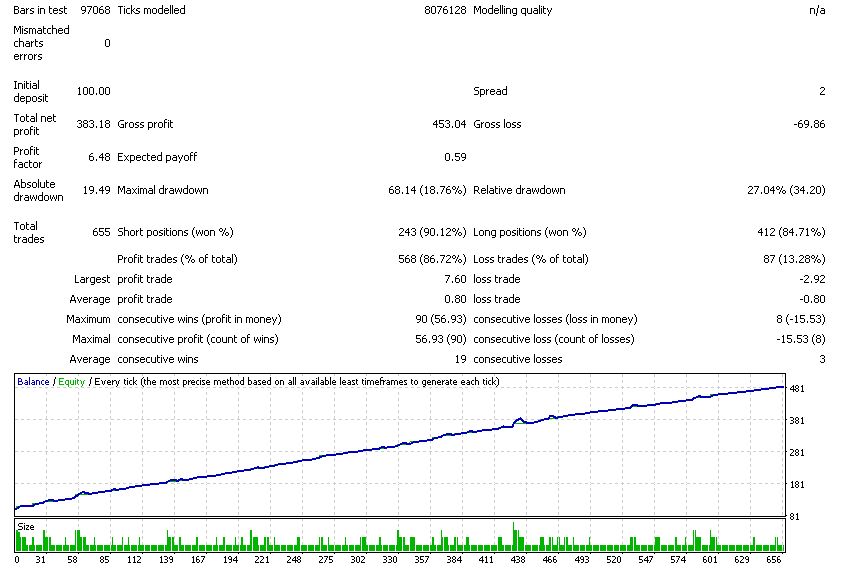Select the Absolute drawdown value 19.49
This screenshot has height=571, width=850.
96,190
